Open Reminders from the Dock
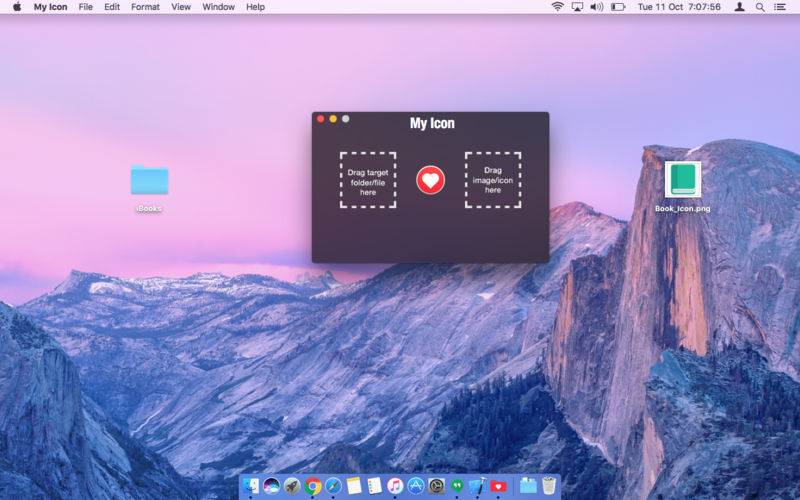800x500 pixels. pos(374,486)
